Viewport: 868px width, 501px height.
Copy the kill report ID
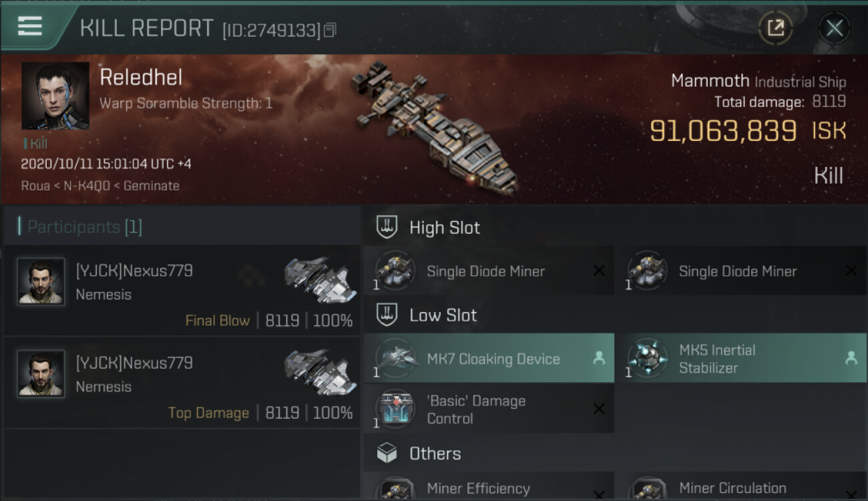330,30
